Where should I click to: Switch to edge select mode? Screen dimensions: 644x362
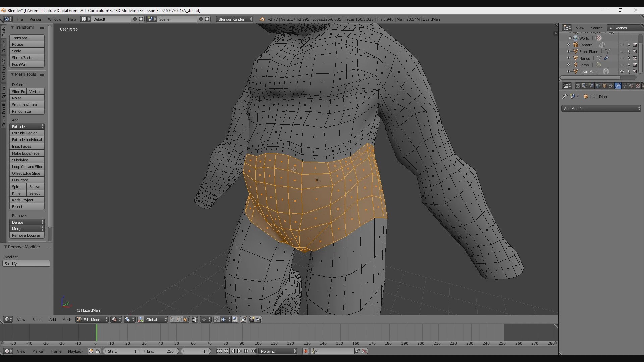(180, 319)
